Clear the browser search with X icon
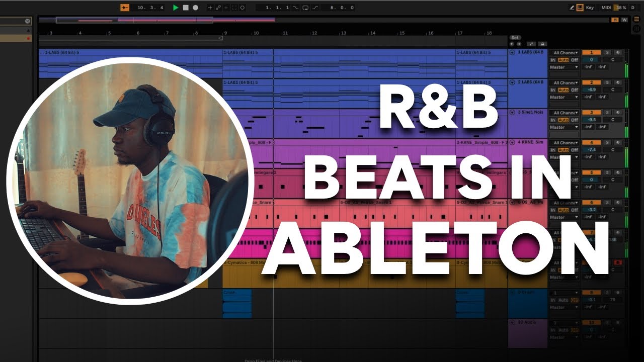This screenshot has height=362, width=644. (27, 21)
